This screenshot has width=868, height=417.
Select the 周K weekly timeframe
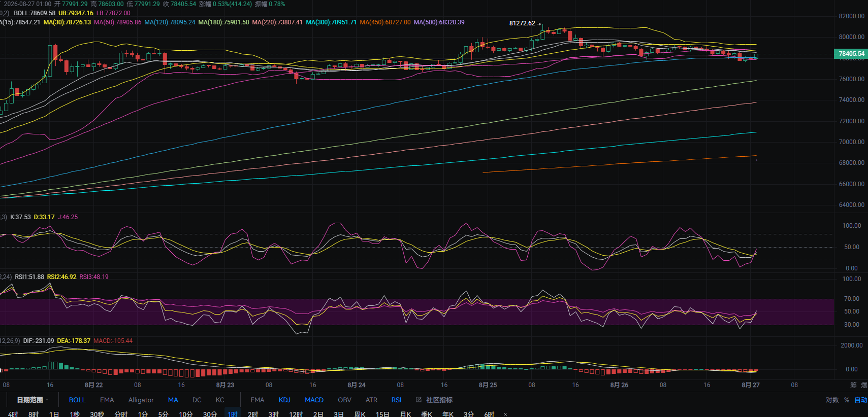360,414
